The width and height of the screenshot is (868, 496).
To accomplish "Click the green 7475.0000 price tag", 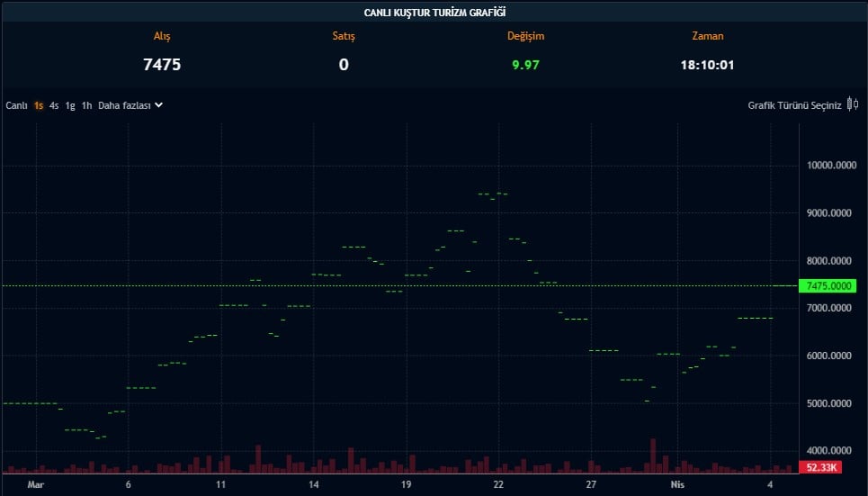I will [828, 286].
